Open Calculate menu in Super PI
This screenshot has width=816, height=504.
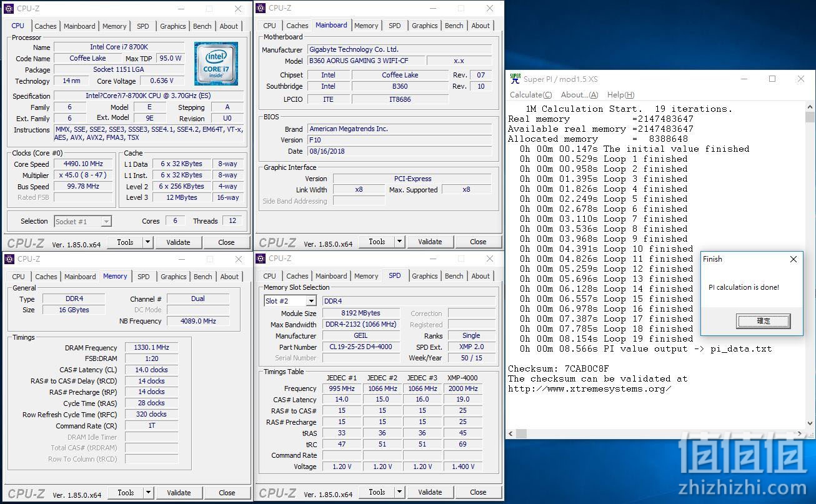tap(530, 95)
